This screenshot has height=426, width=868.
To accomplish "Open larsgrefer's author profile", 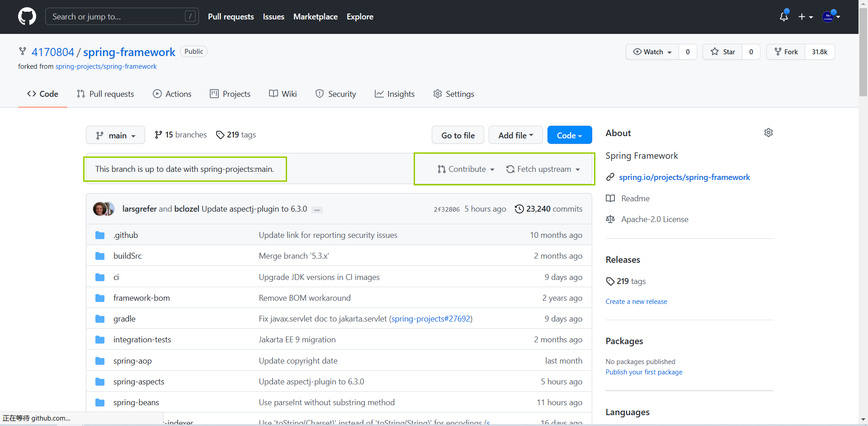I will (x=140, y=209).
